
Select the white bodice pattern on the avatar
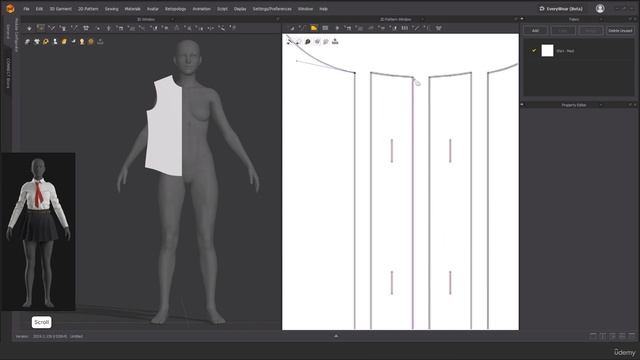[x=165, y=126]
